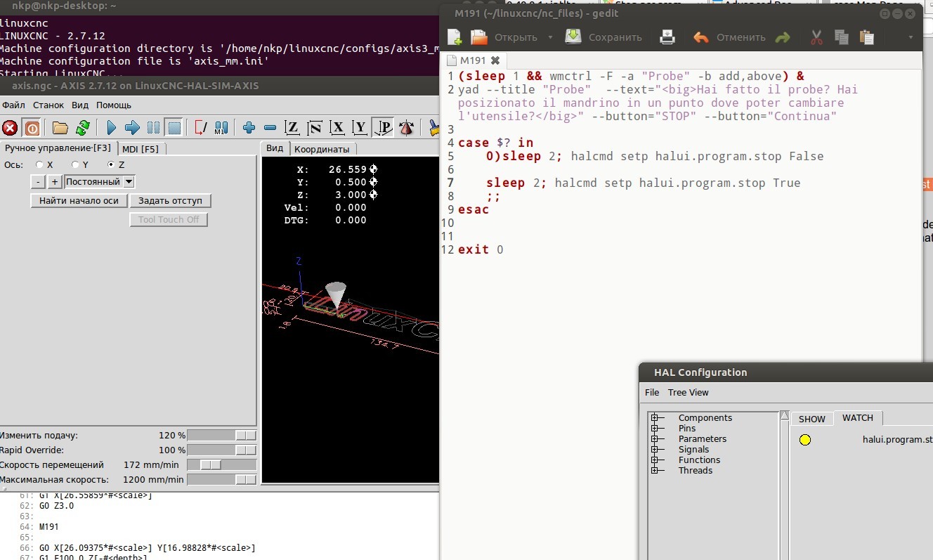This screenshot has height=560, width=933.
Task: Jog negative with minus button
Action: (38, 182)
